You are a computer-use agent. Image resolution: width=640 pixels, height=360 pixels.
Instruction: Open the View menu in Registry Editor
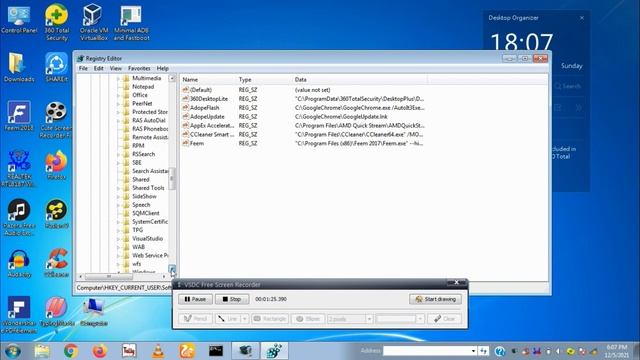click(116, 69)
